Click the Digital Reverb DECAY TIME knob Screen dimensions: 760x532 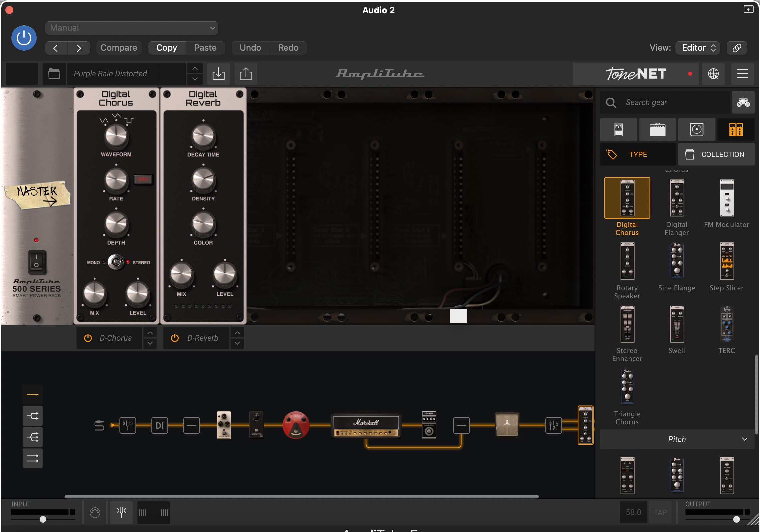pyautogui.click(x=203, y=136)
